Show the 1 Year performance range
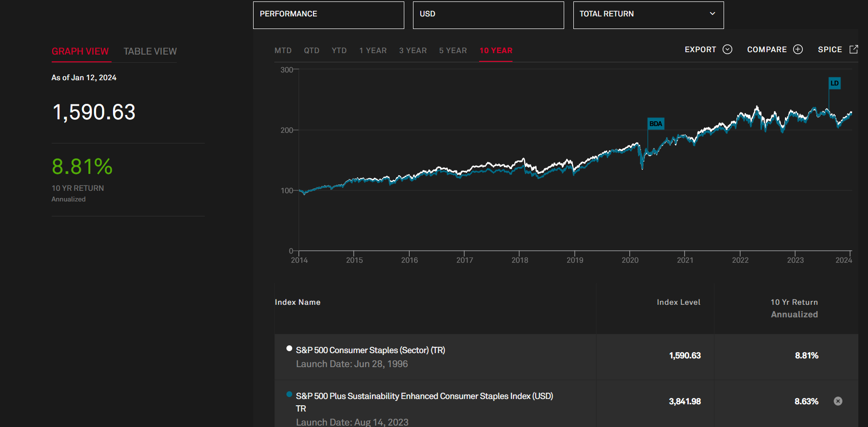 (x=372, y=50)
